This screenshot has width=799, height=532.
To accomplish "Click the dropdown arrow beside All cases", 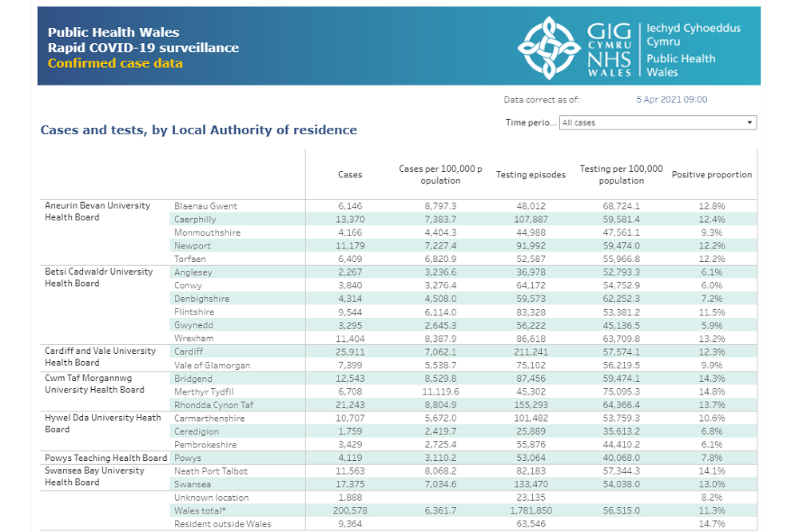I will coord(749,123).
